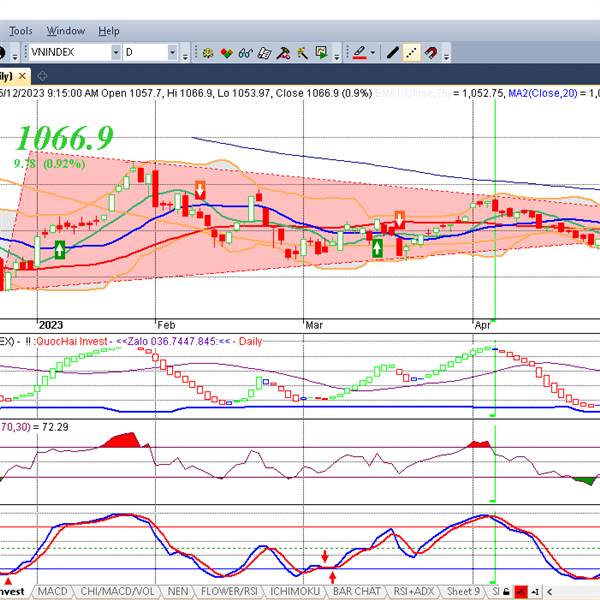Switch to the MACD sheet tab
The height and width of the screenshot is (600, 600).
coord(52,592)
